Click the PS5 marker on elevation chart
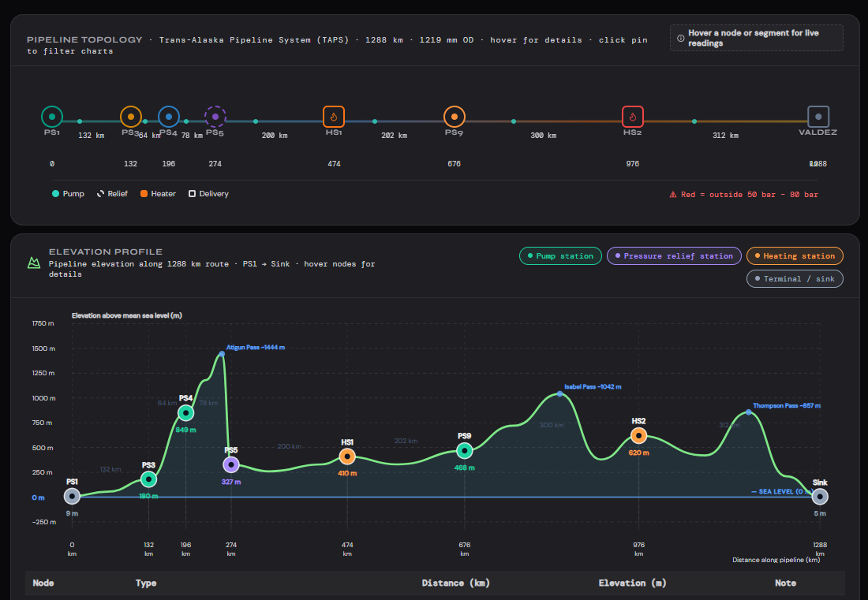868x600 pixels. [231, 464]
